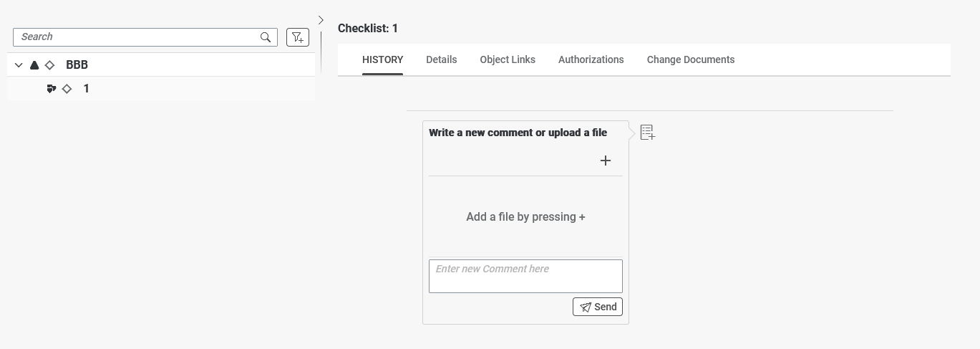Click the diamond status icon of item 1
Image resolution: width=980 pixels, height=349 pixels.
[67, 89]
